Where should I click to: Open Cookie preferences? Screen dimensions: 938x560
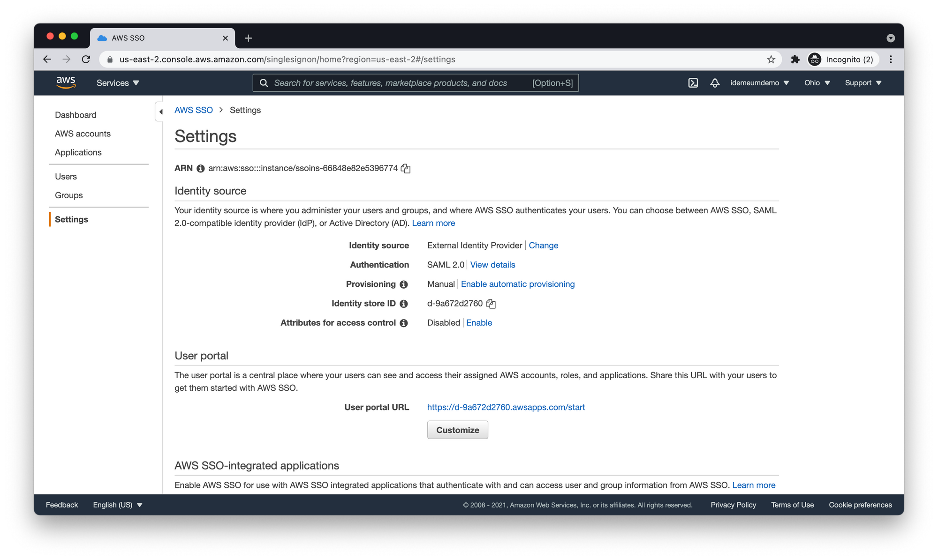coord(860,505)
